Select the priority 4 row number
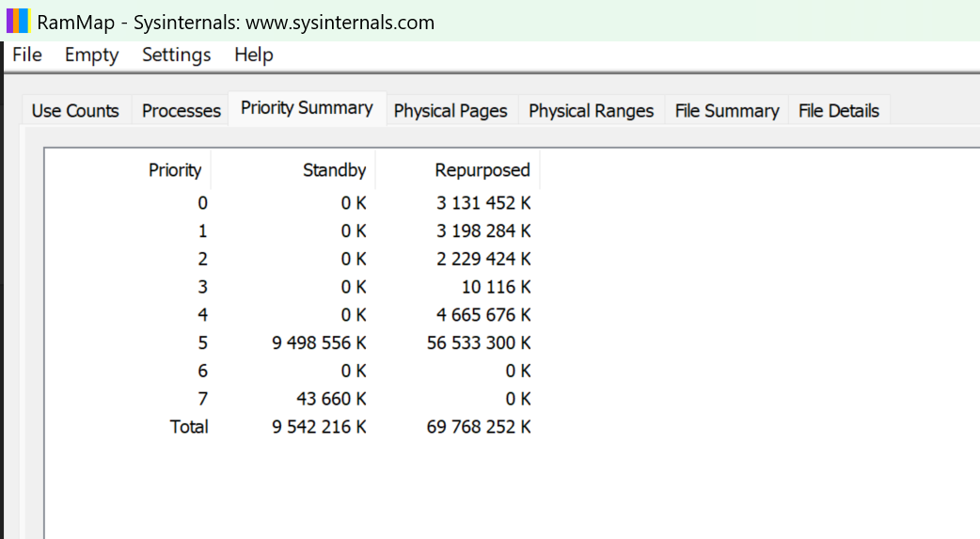 coord(202,315)
